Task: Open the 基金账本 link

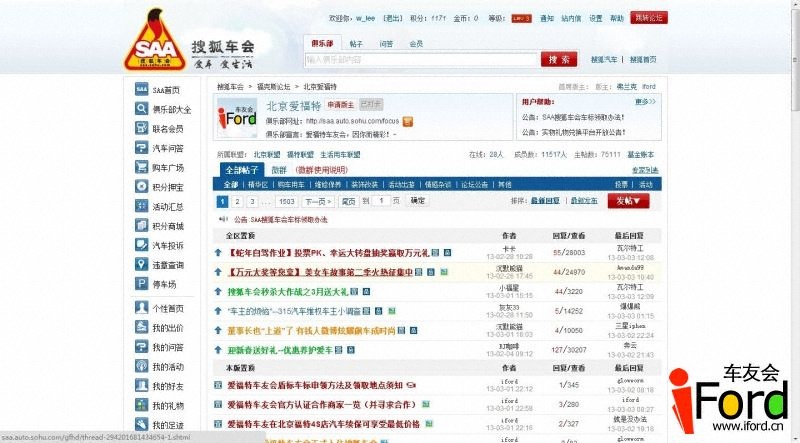Action: pyautogui.click(x=640, y=155)
